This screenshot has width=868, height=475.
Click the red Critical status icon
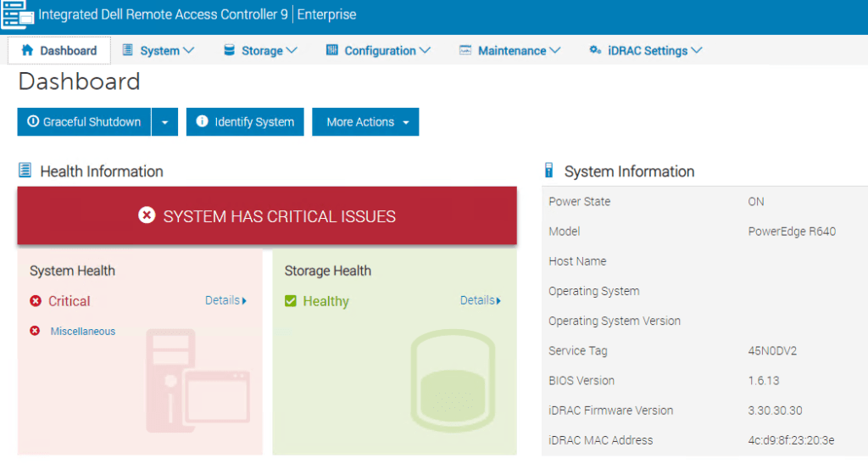point(36,300)
